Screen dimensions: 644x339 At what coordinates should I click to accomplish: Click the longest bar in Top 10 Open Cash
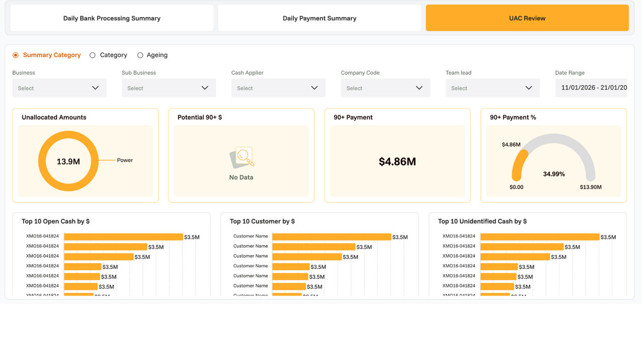click(x=123, y=237)
